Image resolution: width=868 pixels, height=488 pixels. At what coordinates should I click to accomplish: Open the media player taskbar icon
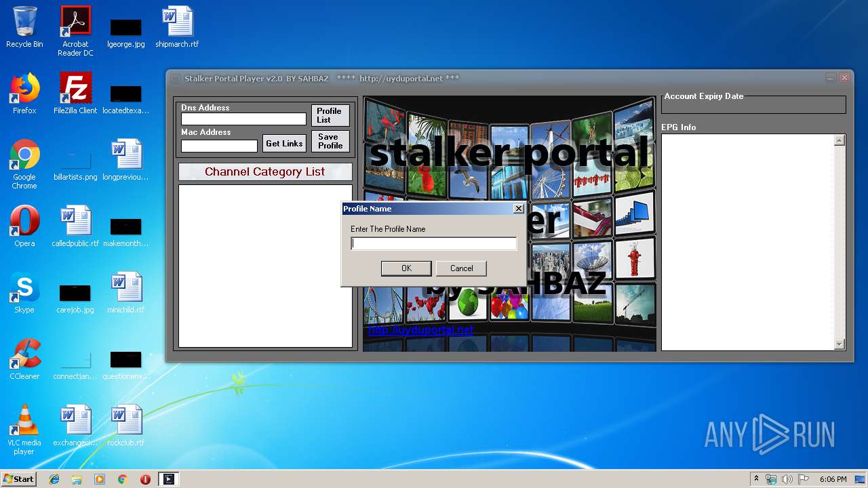pyautogui.click(x=100, y=479)
